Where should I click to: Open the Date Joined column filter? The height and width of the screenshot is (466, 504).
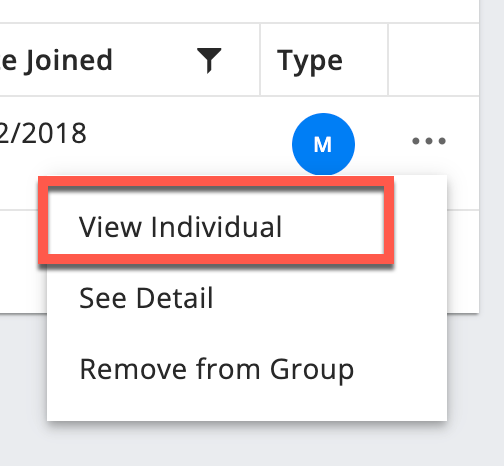point(209,60)
